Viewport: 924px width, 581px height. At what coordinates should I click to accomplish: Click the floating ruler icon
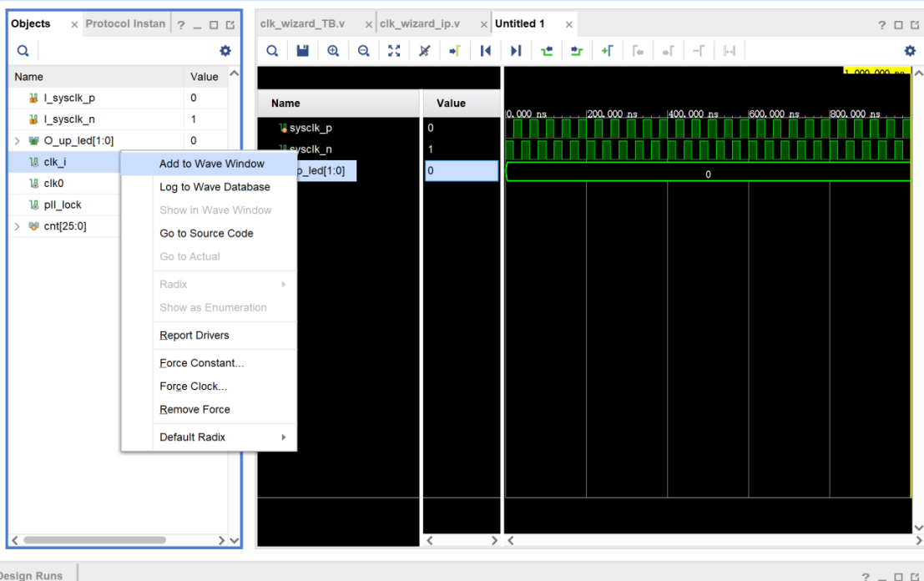tap(730, 51)
